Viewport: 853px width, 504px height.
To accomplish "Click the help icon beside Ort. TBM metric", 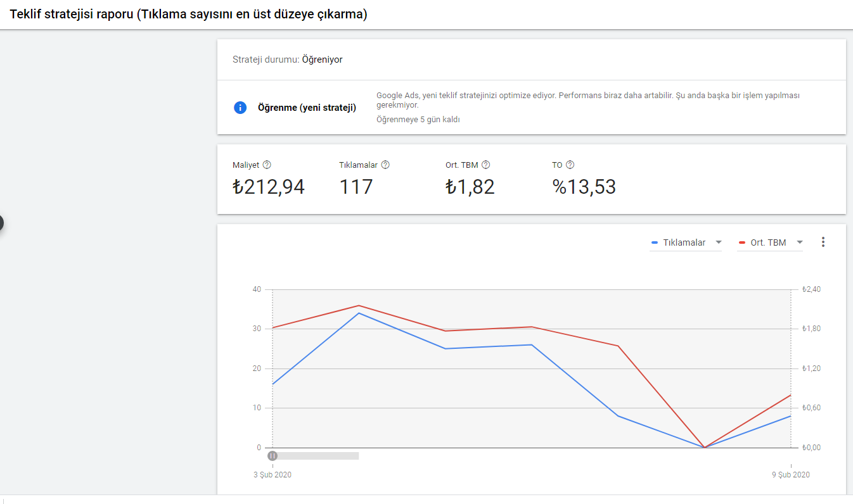I will coord(485,165).
